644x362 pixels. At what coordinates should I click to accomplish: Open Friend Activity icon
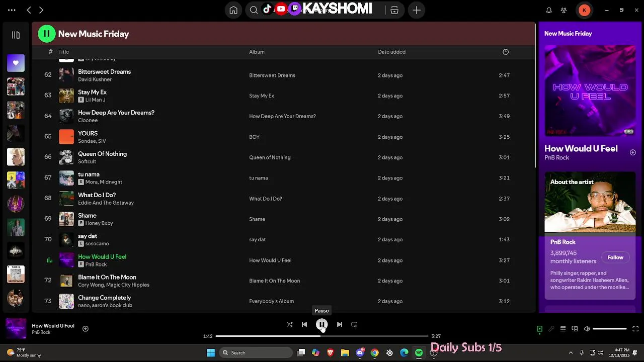point(564,10)
